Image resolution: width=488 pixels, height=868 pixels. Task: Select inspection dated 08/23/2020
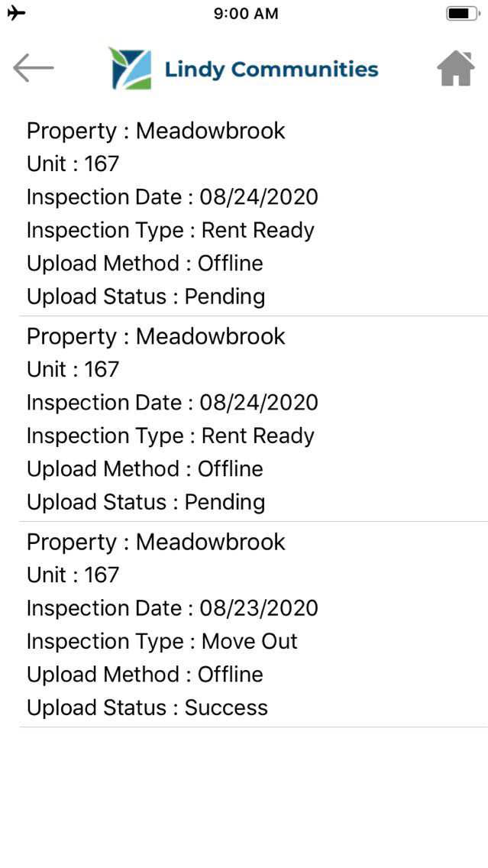point(172,608)
